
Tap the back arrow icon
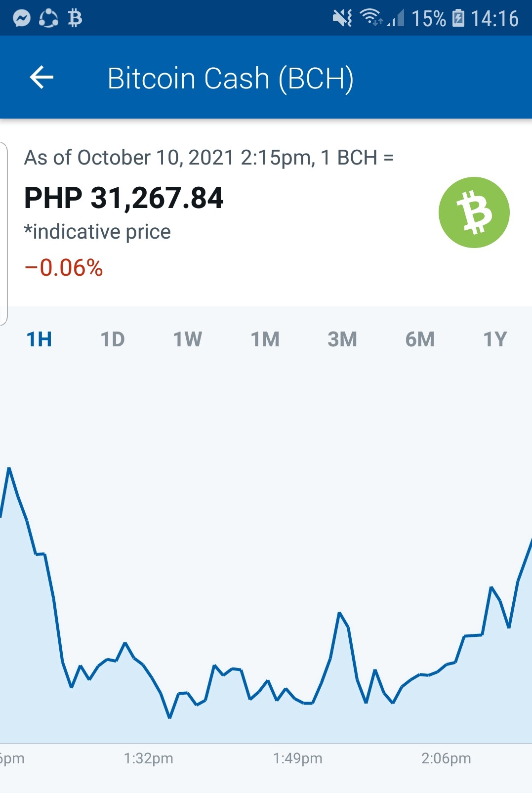(x=41, y=78)
